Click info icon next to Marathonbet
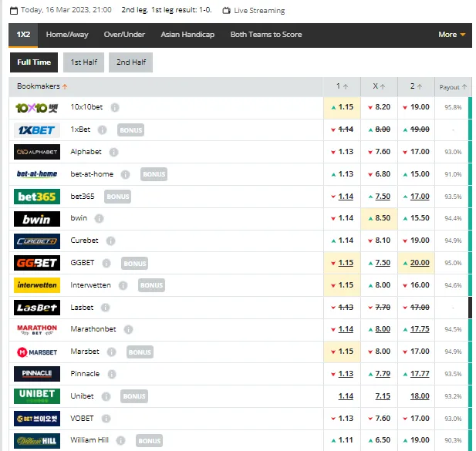 (128, 329)
